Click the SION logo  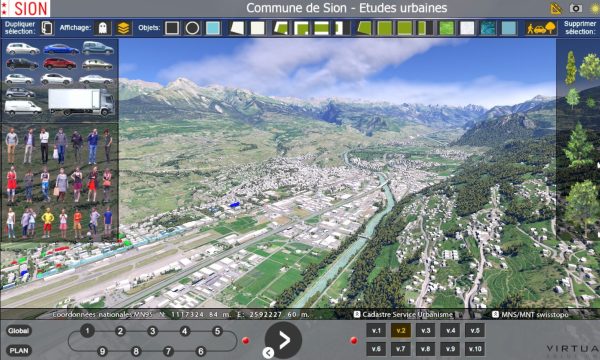[x=25, y=8]
